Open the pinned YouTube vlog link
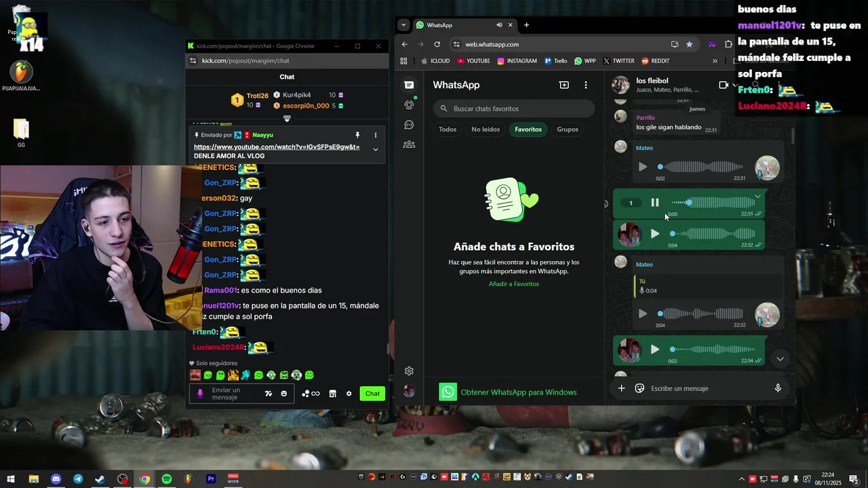 coord(277,147)
